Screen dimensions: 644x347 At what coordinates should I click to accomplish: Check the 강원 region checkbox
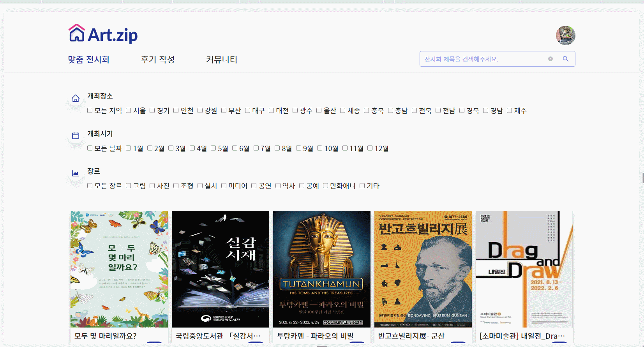tap(200, 111)
